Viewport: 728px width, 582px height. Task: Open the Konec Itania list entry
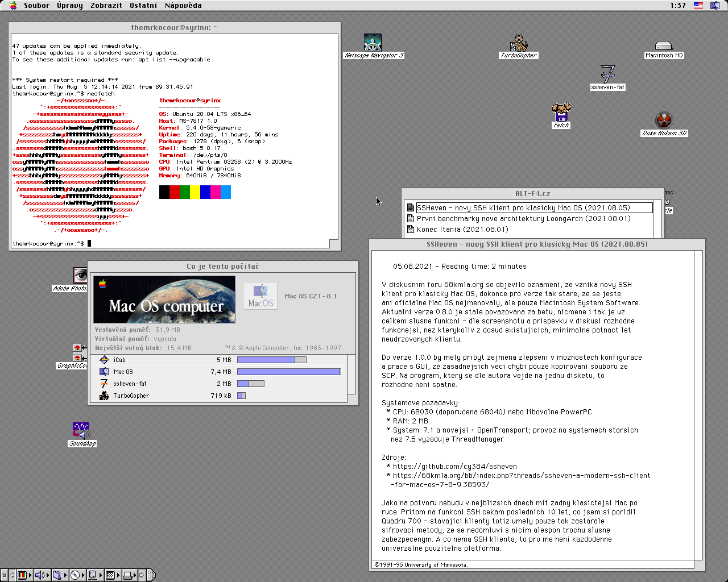tap(454, 230)
